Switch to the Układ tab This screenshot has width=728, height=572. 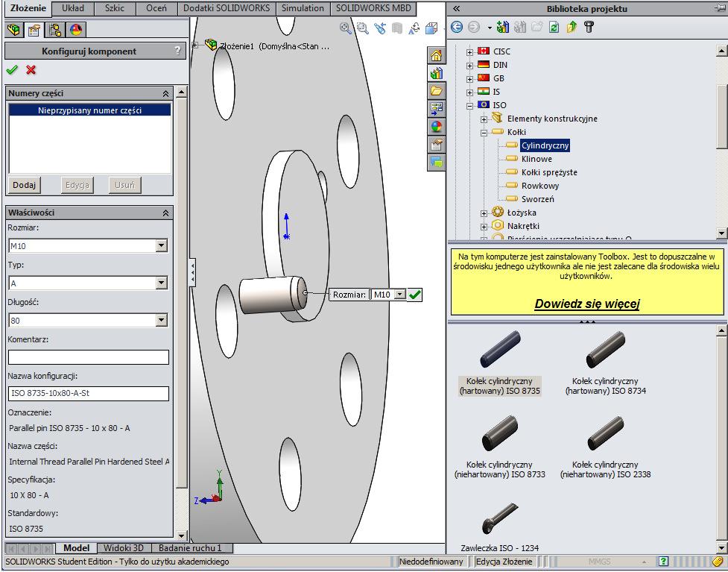click(x=73, y=8)
